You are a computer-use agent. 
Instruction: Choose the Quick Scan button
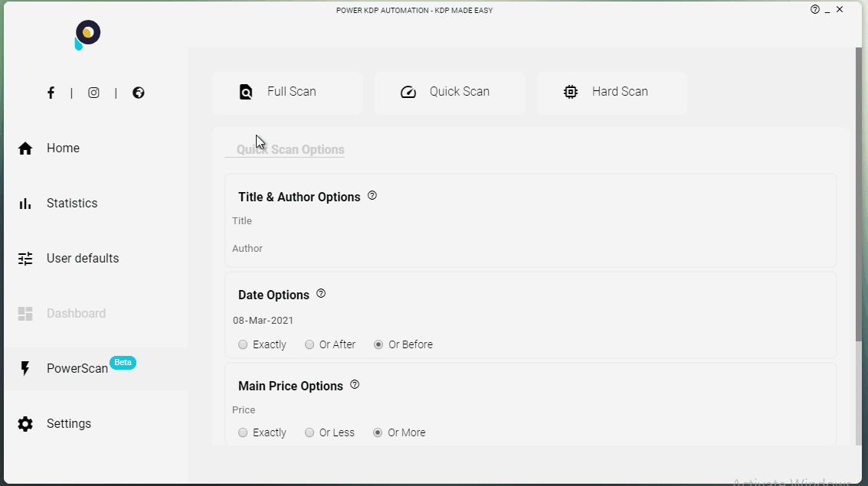(x=450, y=93)
